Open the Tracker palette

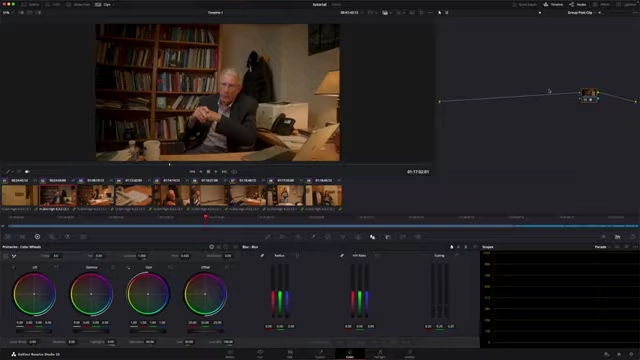click(343, 237)
